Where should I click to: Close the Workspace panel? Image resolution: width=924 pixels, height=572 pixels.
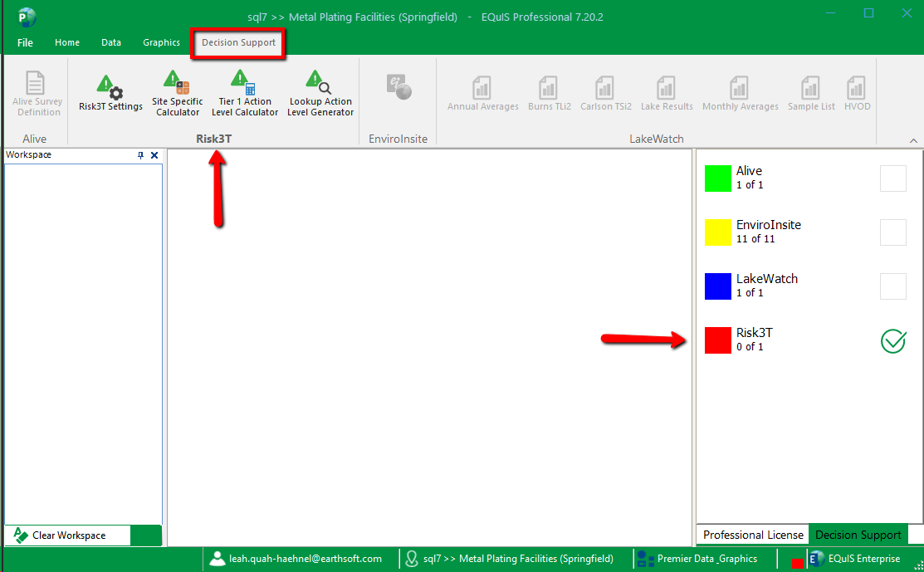154,155
